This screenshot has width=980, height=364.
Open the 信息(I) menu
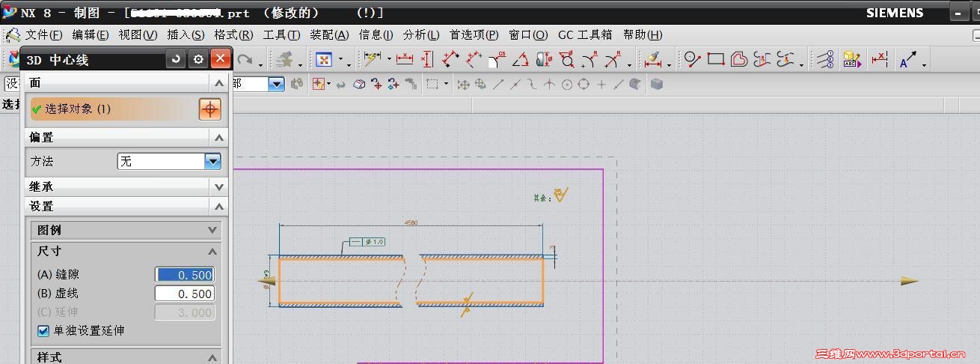[x=376, y=34]
